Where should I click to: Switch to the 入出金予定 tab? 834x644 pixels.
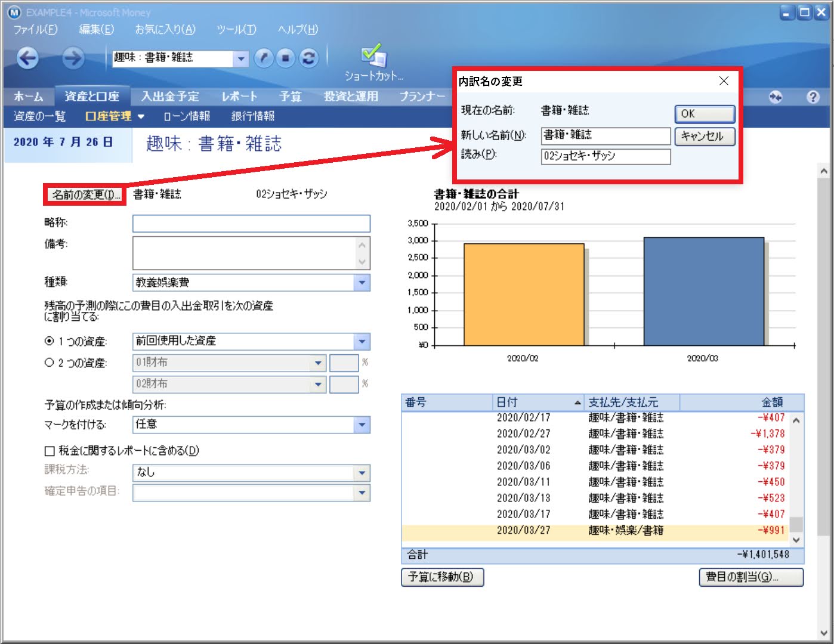click(x=170, y=97)
